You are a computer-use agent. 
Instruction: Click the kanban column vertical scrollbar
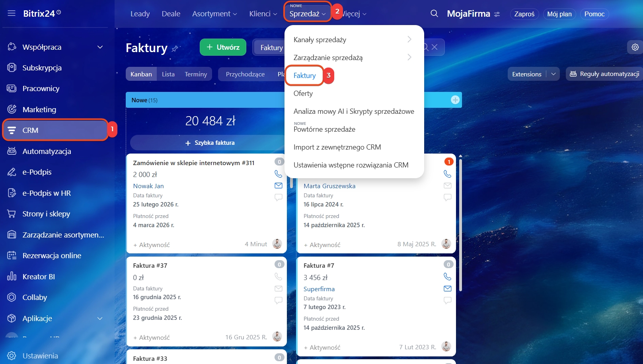click(x=460, y=225)
